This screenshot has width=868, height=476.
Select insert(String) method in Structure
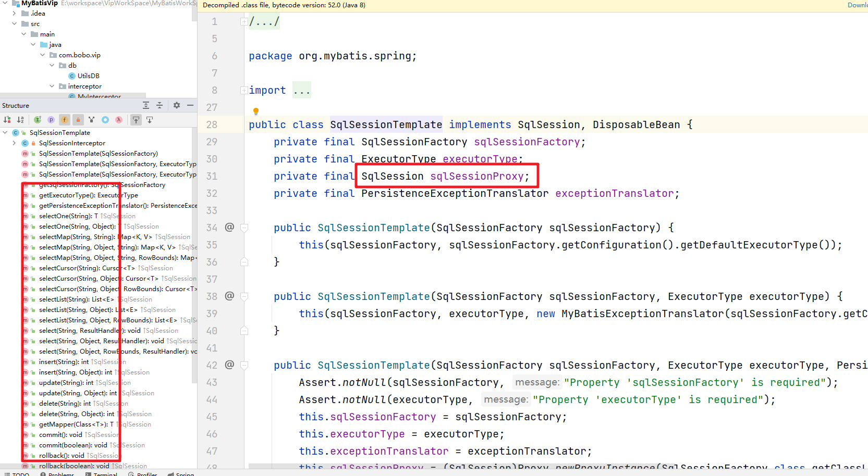pos(64,362)
